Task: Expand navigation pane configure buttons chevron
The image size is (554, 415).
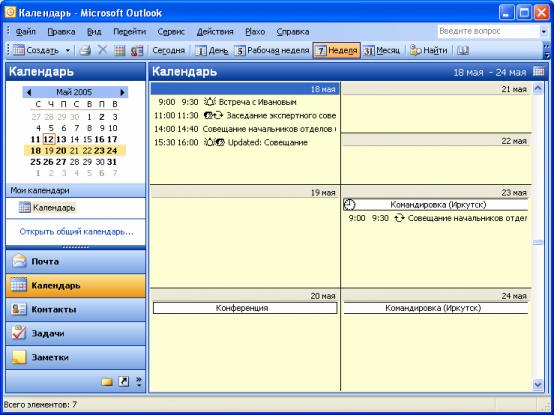Action: [x=139, y=382]
